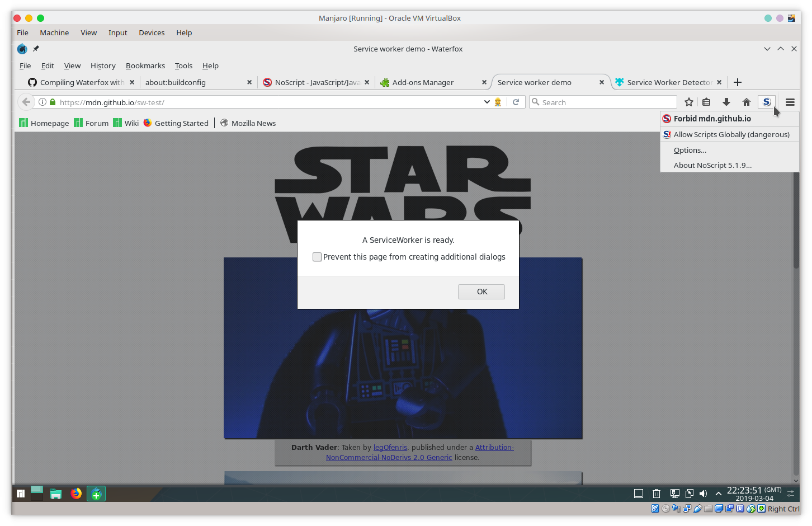This screenshot has width=812, height=526.
Task: Open Waterfox Help menu
Action: tap(210, 65)
